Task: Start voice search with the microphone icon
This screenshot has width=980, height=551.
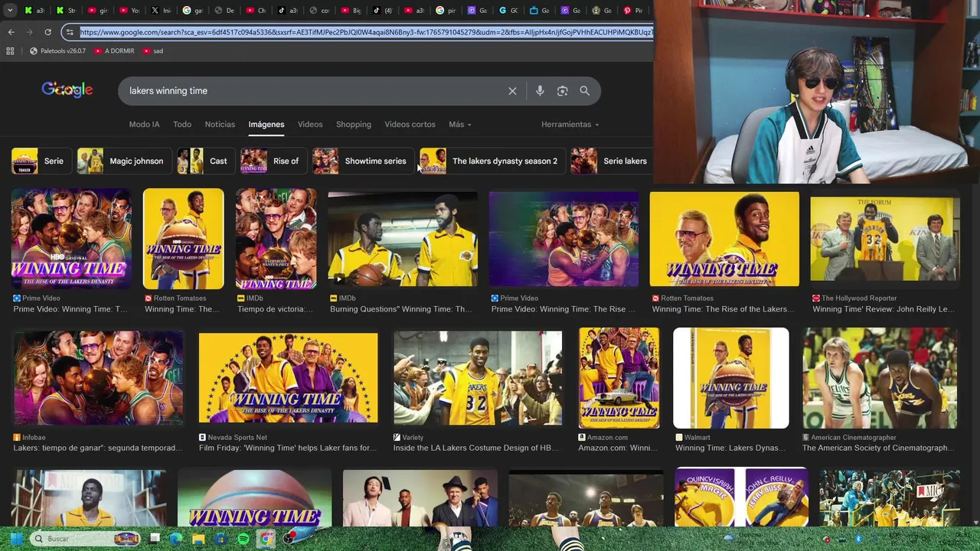Action: click(540, 91)
